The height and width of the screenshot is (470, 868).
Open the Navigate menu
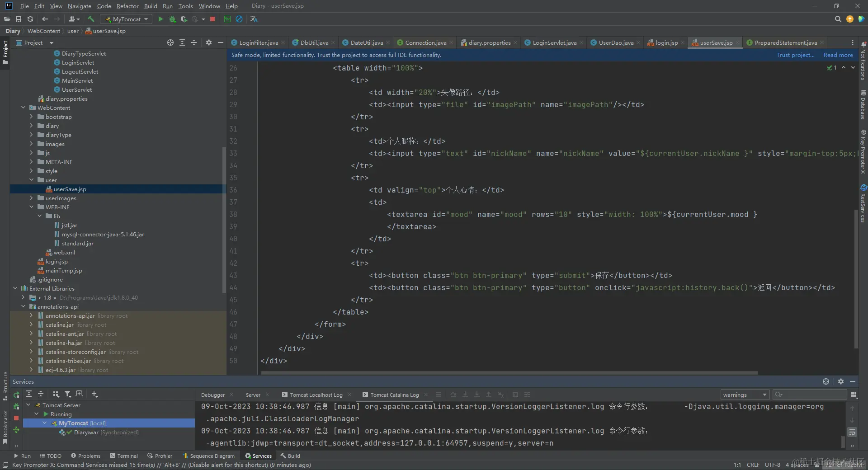click(79, 6)
